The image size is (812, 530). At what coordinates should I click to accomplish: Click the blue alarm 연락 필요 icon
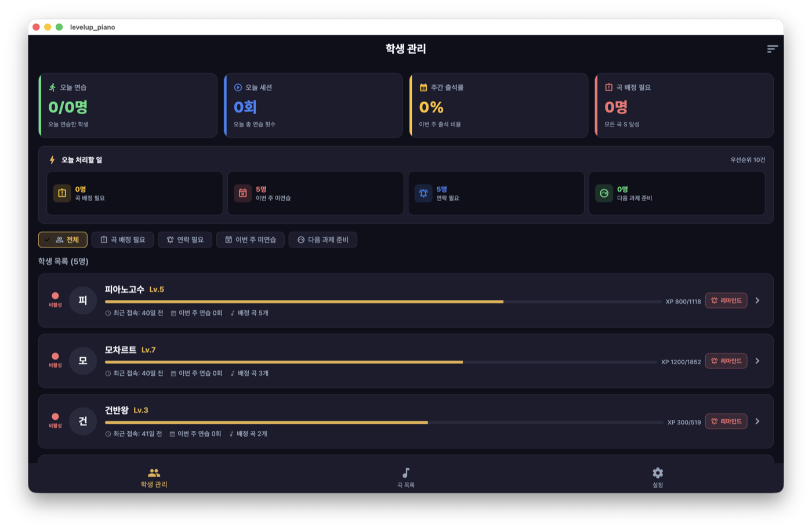click(423, 193)
